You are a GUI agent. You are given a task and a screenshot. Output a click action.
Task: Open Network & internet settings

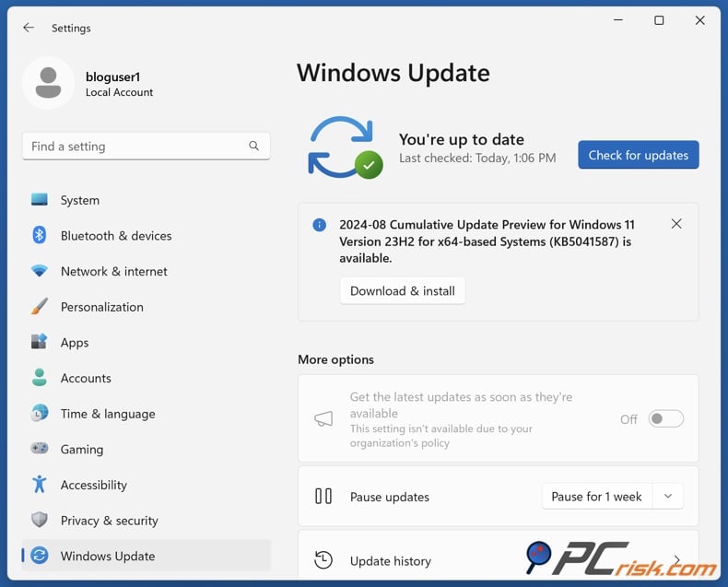click(x=147, y=271)
